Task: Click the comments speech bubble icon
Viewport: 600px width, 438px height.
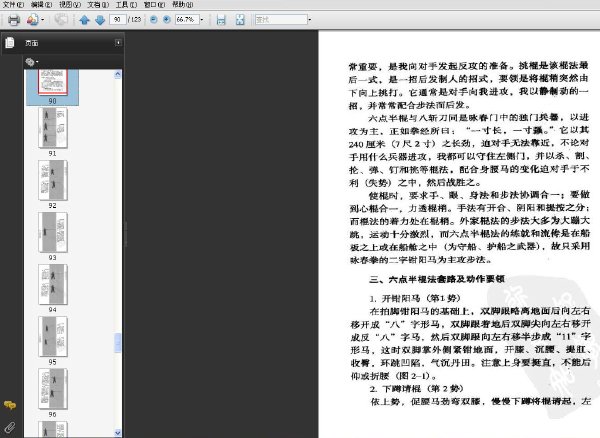Action: point(10,405)
